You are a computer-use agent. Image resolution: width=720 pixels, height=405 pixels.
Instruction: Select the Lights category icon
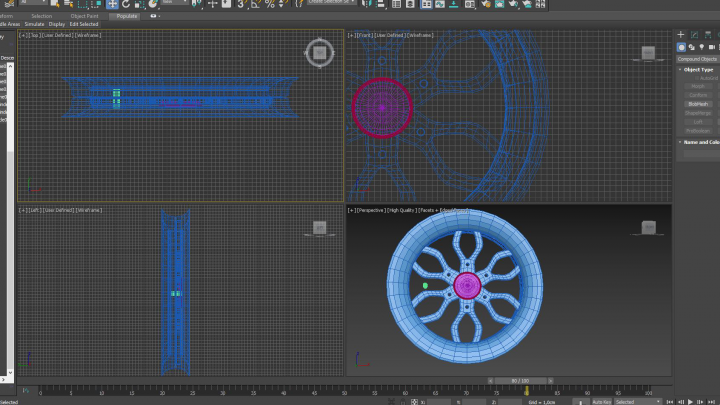tap(702, 47)
